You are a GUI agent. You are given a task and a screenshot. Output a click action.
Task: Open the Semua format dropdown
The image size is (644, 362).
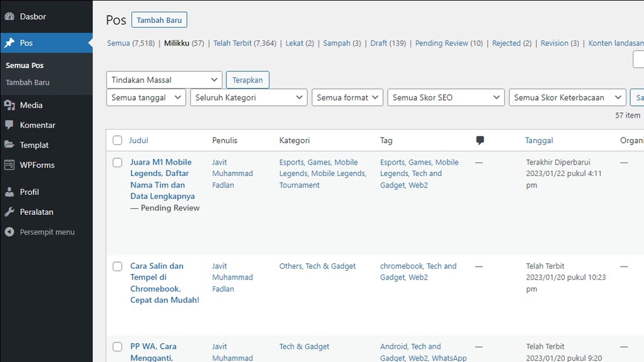347,97
